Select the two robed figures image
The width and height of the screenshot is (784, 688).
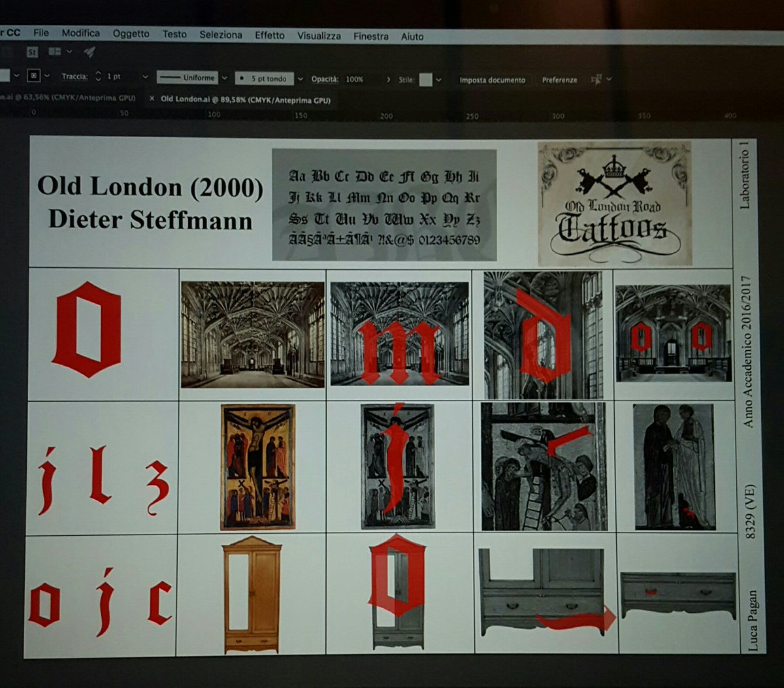(x=675, y=467)
